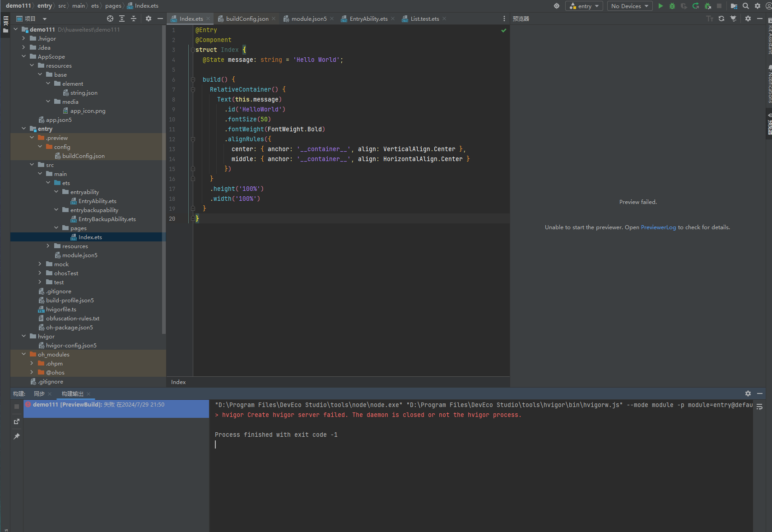Expand all nodes in the project tree
Viewport: 772px width, 532px height.
122,19
